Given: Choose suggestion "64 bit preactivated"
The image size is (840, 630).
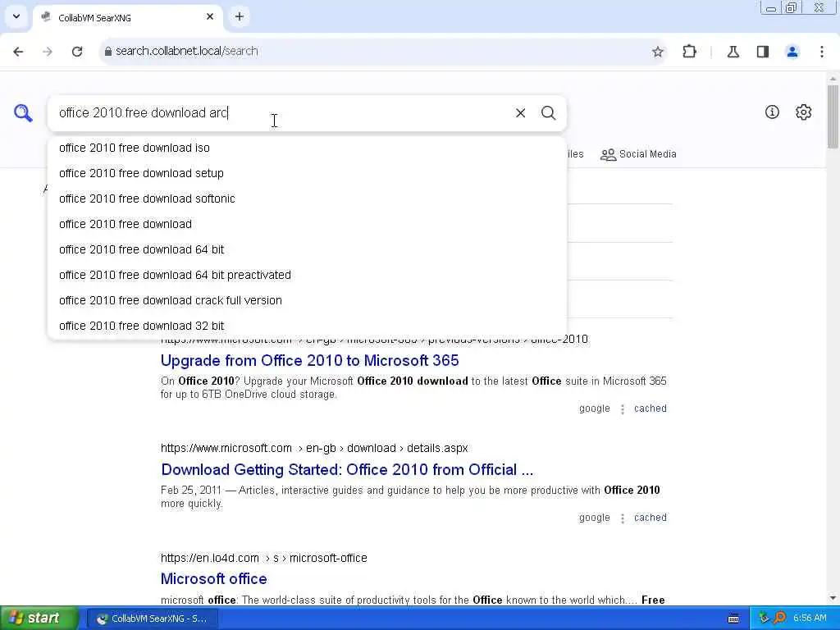Looking at the screenshot, I should [307, 275].
